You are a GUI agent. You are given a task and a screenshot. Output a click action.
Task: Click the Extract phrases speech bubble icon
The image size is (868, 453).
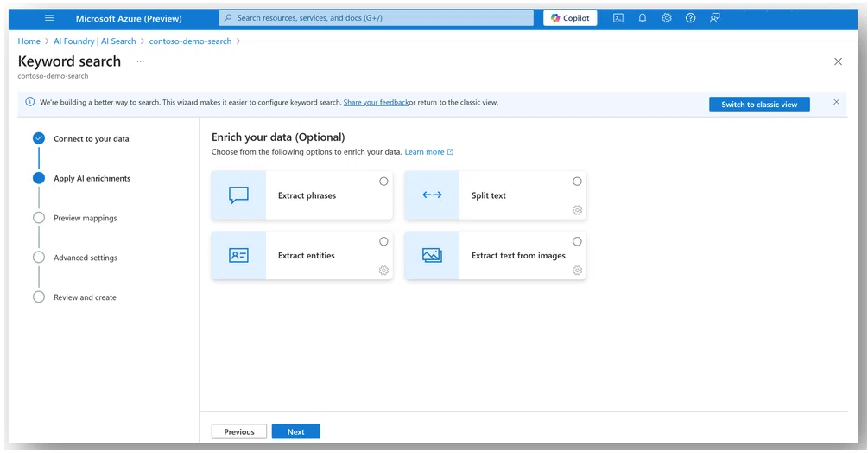pyautogui.click(x=238, y=195)
